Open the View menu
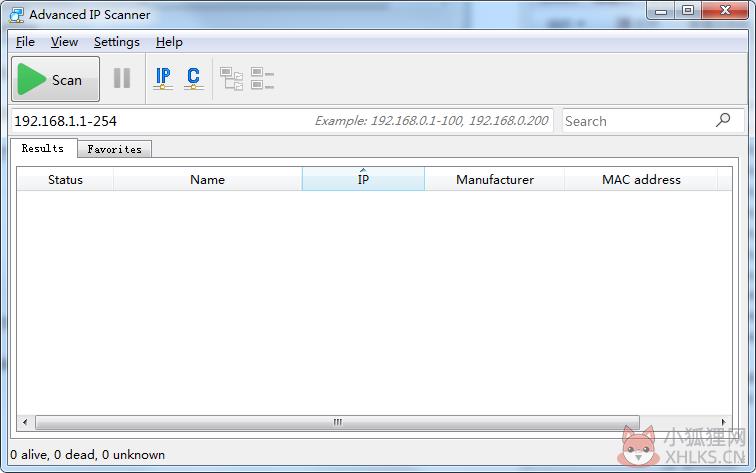Image resolution: width=756 pixels, height=473 pixels. coord(64,42)
